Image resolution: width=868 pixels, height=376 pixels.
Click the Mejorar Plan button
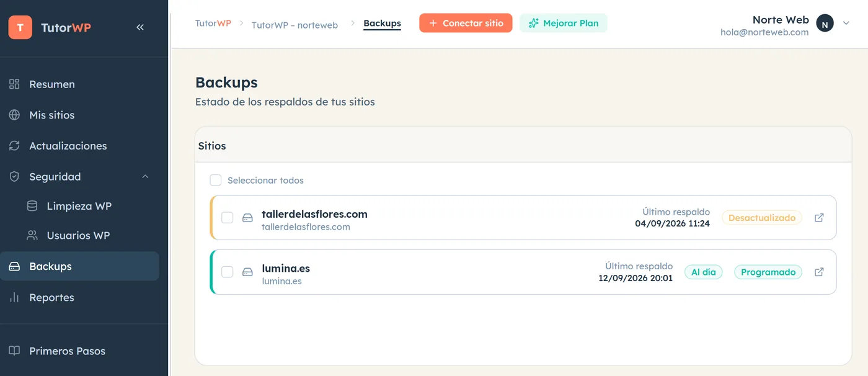click(x=563, y=23)
